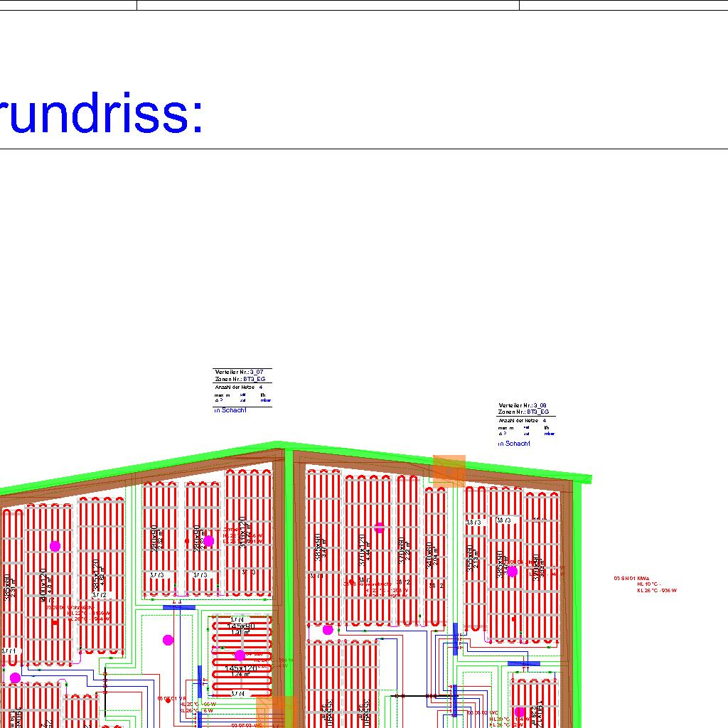This screenshot has height=728, width=728.
Task: Select the horizontal blue manifold bar under 280x90 panels
Action: point(178,607)
